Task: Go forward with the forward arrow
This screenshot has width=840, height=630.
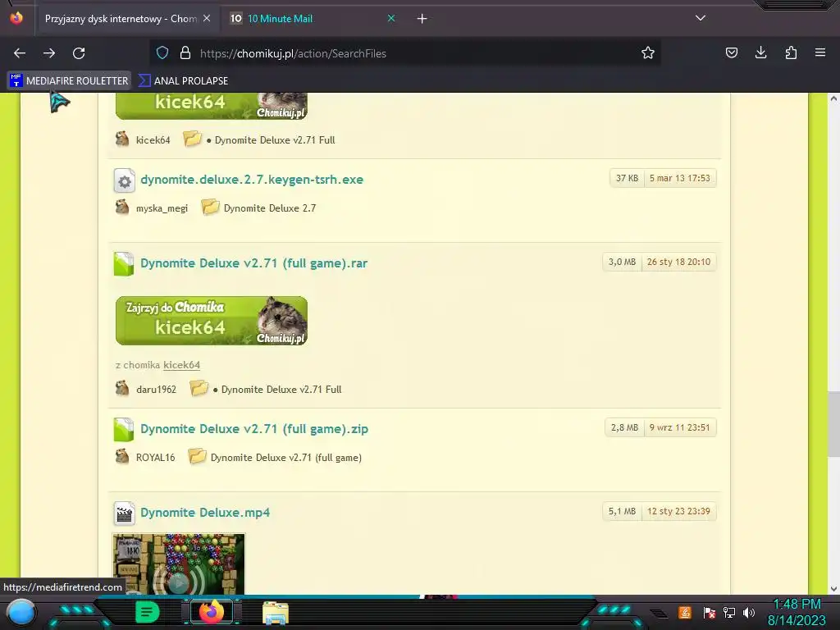Action: click(49, 53)
